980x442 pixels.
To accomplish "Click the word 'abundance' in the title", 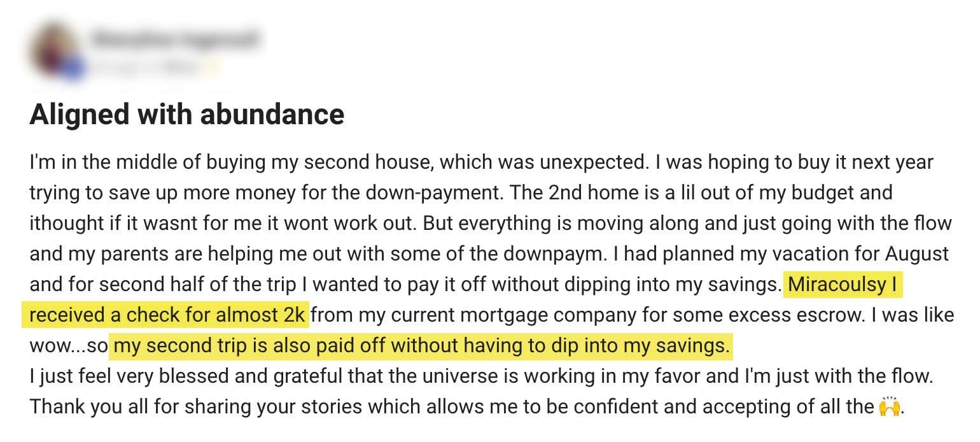I will point(272,115).
